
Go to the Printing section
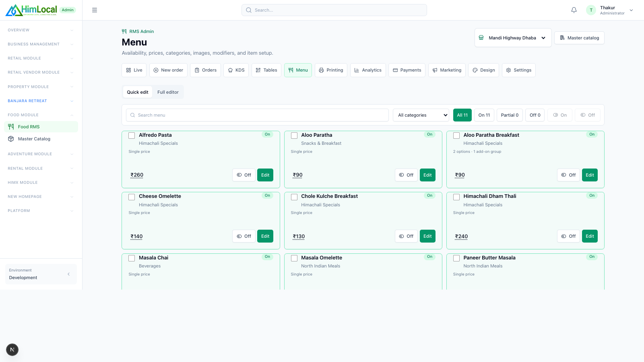click(x=331, y=70)
